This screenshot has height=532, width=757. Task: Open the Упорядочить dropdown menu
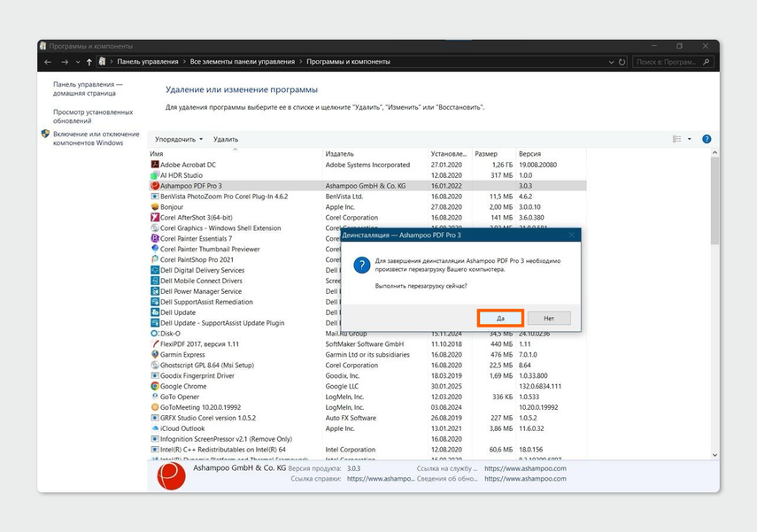tap(178, 139)
